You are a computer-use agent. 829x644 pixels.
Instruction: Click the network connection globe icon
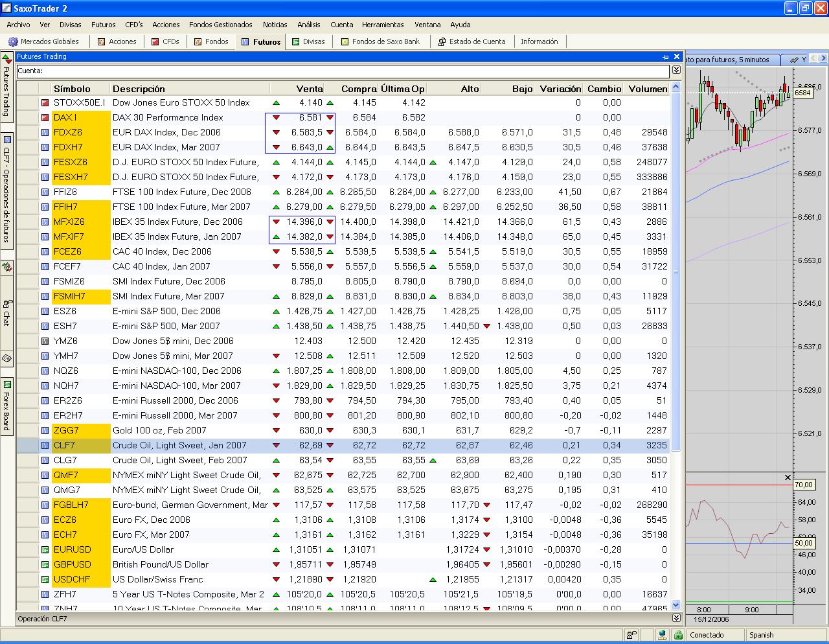[x=662, y=635]
